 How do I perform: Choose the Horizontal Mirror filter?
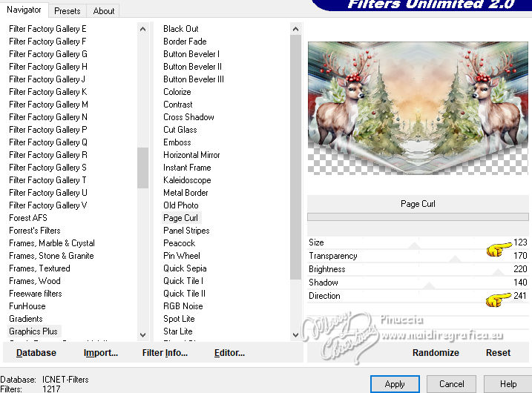[191, 155]
